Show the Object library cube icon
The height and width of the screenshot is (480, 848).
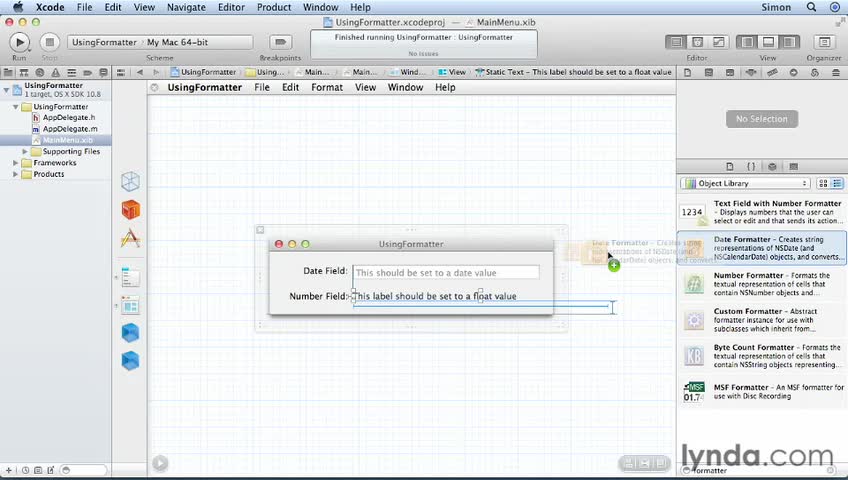(772, 166)
